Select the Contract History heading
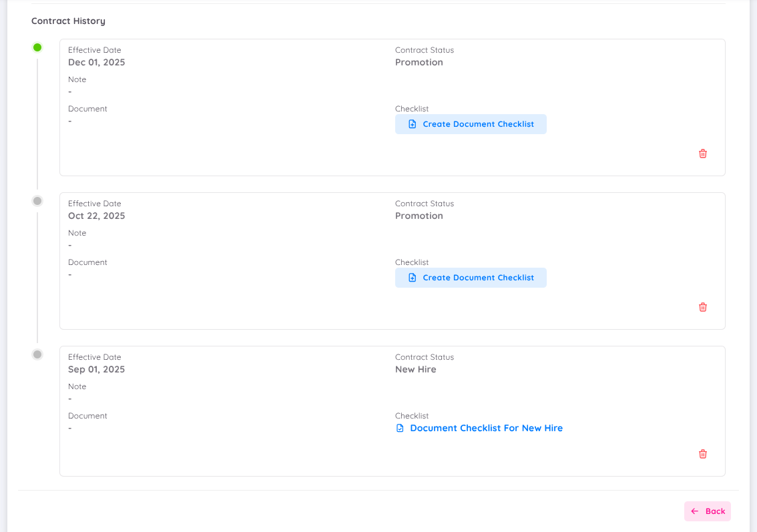Image resolution: width=757 pixels, height=532 pixels. [x=68, y=21]
